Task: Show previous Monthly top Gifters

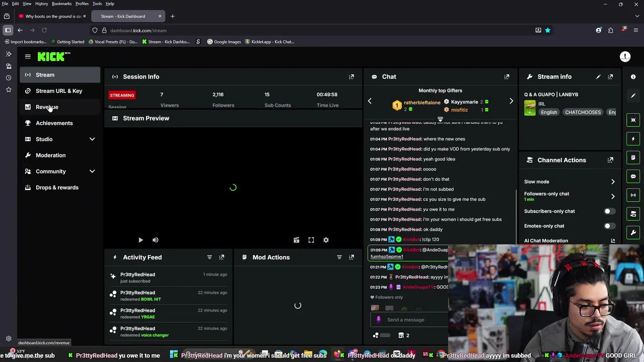Action: tap(370, 101)
